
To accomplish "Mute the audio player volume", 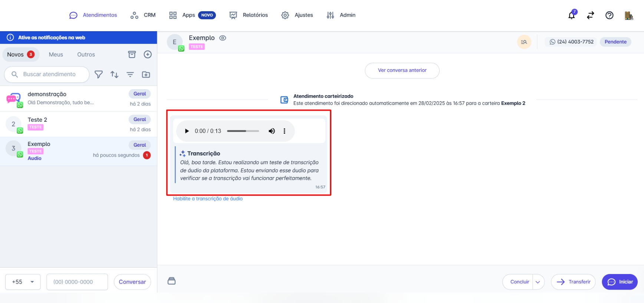I will 272,131.
